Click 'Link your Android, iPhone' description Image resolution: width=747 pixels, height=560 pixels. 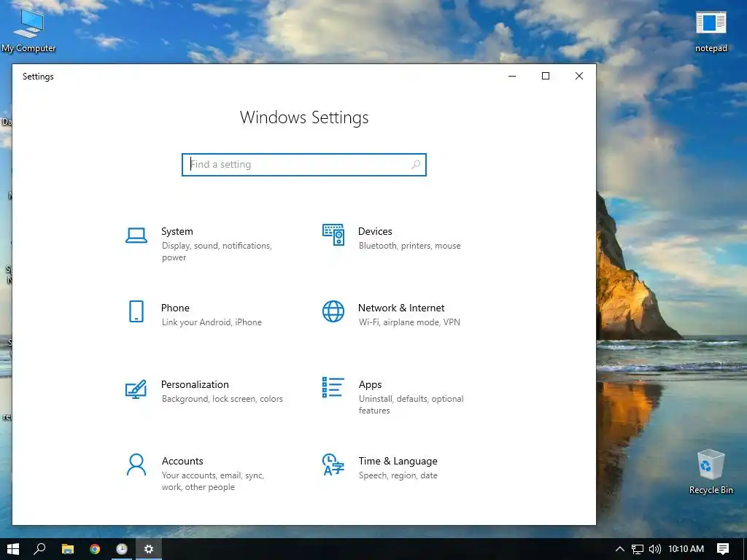(x=212, y=322)
